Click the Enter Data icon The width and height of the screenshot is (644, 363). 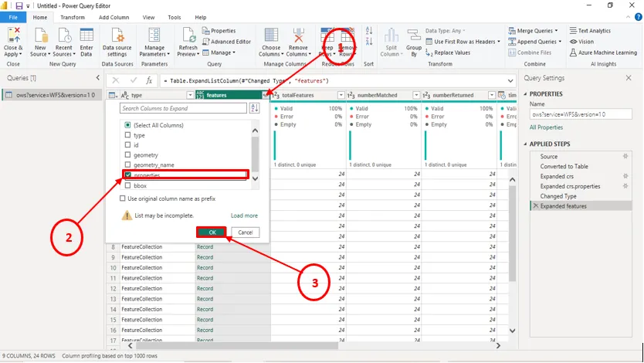click(86, 36)
